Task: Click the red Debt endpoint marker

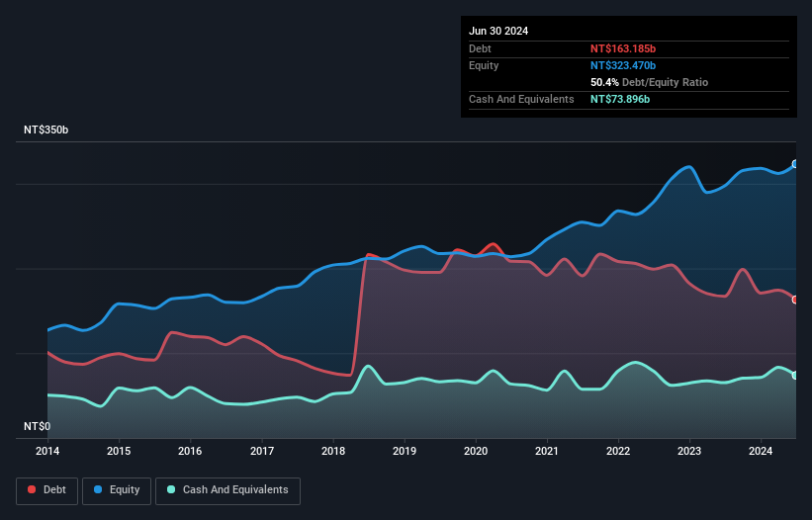Action: [795, 300]
